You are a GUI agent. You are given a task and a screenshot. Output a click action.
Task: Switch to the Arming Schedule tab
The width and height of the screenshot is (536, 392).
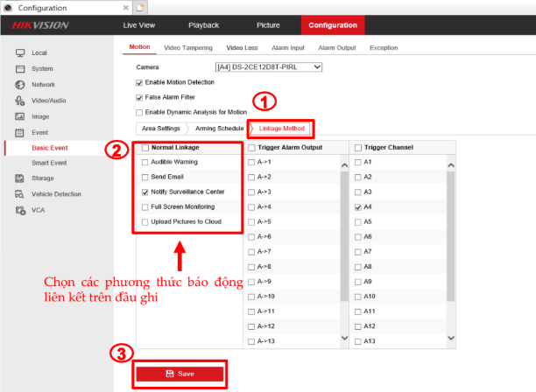220,129
